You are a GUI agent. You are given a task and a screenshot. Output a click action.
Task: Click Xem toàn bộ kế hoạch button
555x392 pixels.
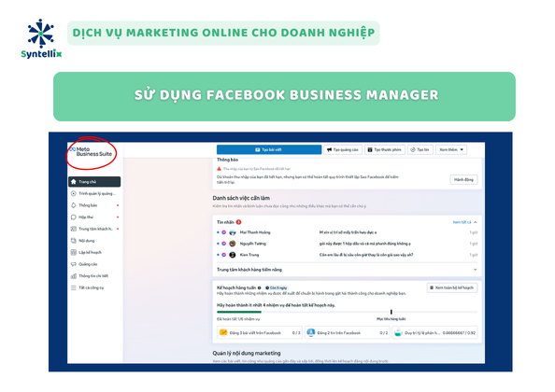pos(452,287)
